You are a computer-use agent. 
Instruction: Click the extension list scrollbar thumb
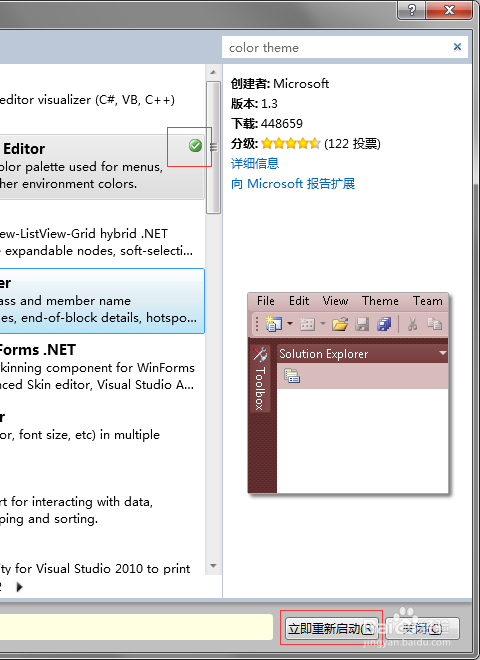(213, 148)
